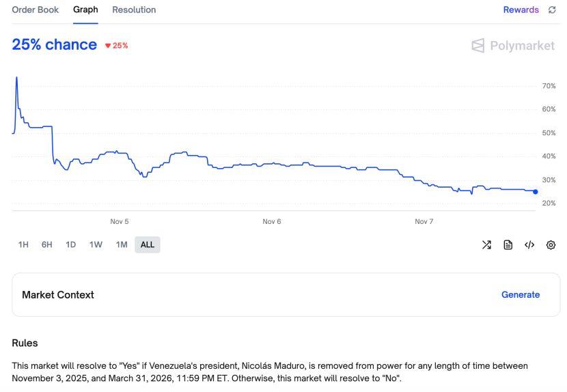Image resolution: width=567 pixels, height=392 pixels.
Task: Click the blue endpoint dot on chart
Action: [x=535, y=192]
